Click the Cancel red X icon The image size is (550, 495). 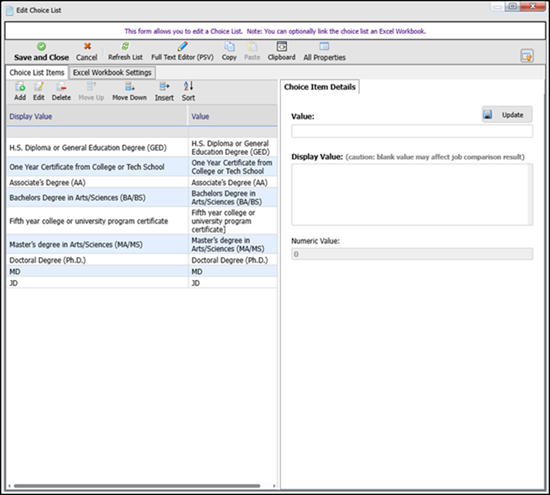pos(87,46)
